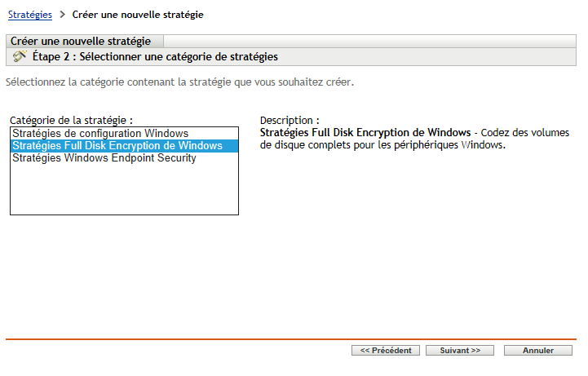The image size is (588, 376).
Task: Click the wizard wand icon beside Étape 2
Action: pyautogui.click(x=20, y=57)
